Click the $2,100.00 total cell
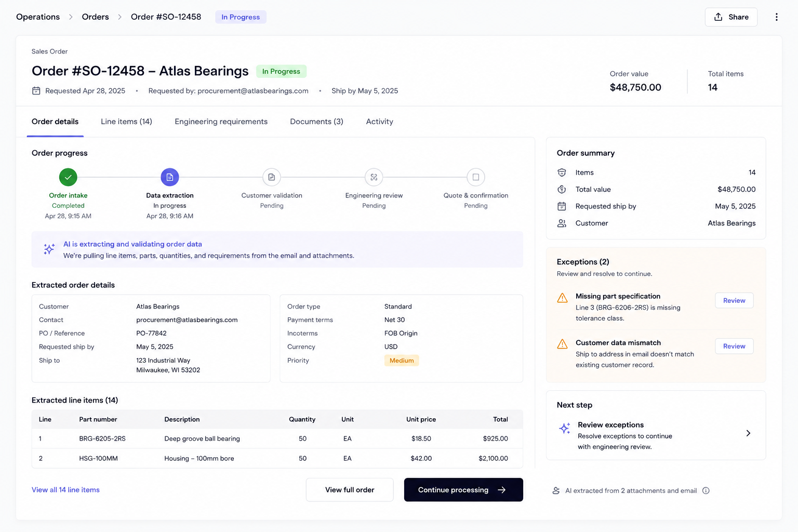Image resolution: width=798 pixels, height=532 pixels. (493, 458)
